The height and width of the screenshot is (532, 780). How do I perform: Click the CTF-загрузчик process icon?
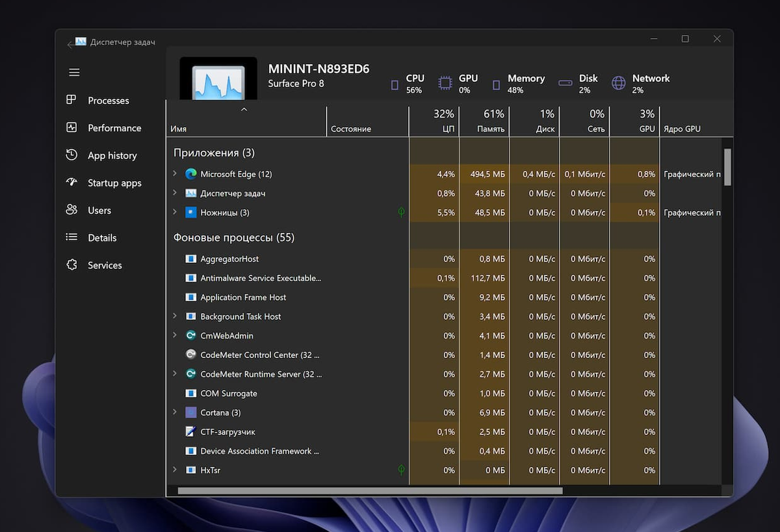(190, 431)
